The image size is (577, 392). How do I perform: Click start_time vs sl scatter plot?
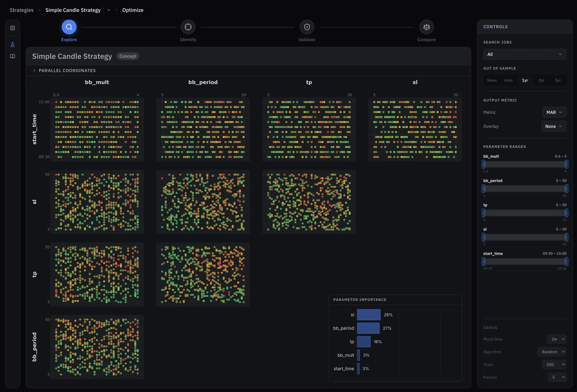(x=415, y=129)
